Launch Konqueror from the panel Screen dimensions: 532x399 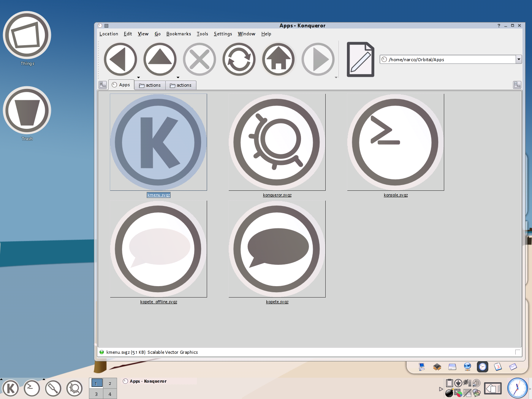tap(74, 388)
